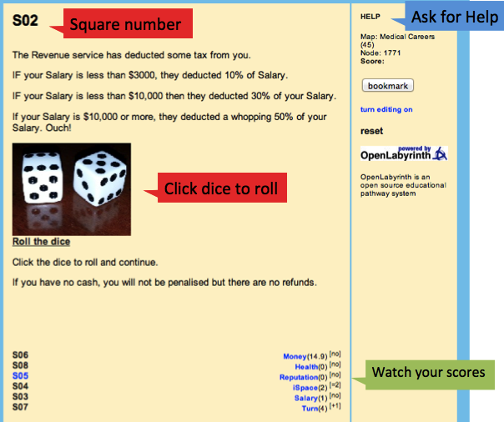Go to square S08
Screen dimensions: 504x422
click(x=21, y=366)
